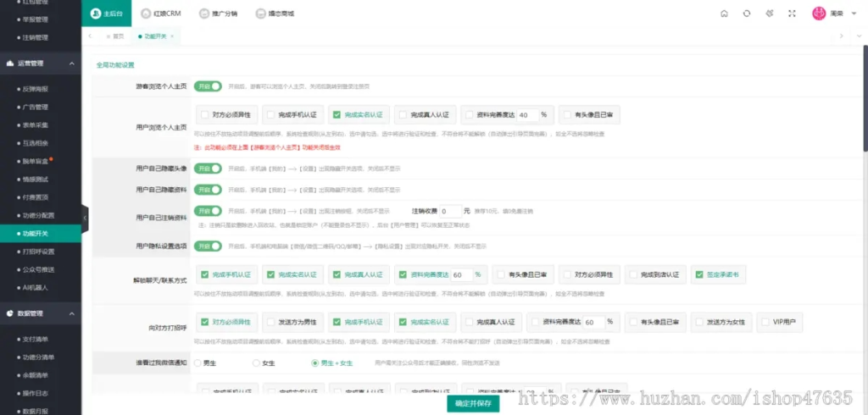Click the 注销收费 amount input field
Viewport: 868px width, 415px height.
[x=449, y=210]
